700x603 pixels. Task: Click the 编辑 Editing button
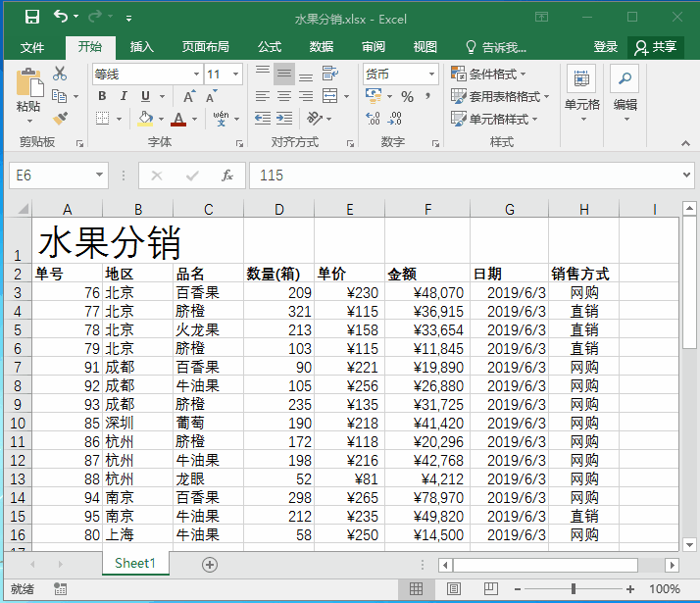pyautogui.click(x=625, y=95)
